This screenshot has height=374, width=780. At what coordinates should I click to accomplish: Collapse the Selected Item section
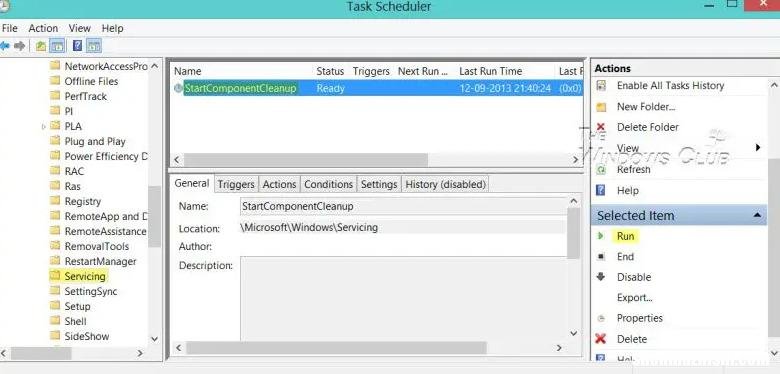tap(757, 215)
